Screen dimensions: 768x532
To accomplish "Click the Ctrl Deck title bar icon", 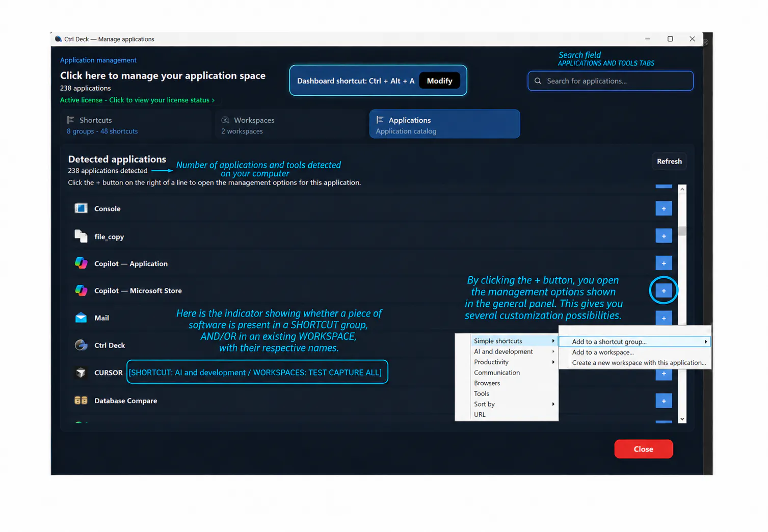I will coord(58,39).
